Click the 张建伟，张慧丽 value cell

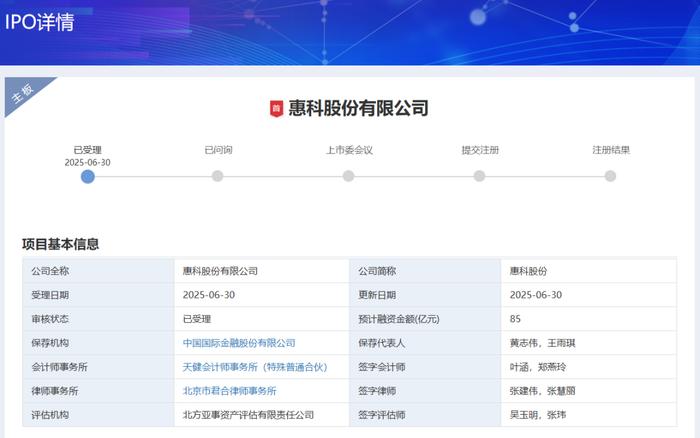click(588, 391)
